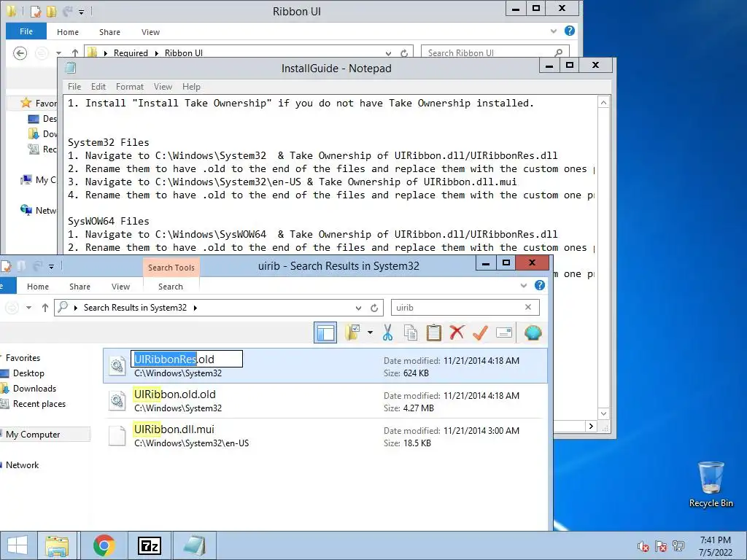This screenshot has width=747, height=560.
Task: Collapse ribbon chevron in search results window
Action: (524, 286)
